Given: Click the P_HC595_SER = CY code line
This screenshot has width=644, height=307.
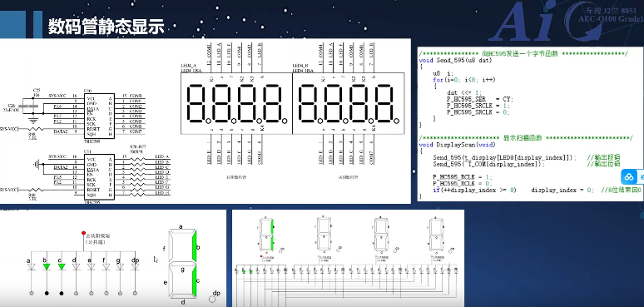Looking at the screenshot, I should [480, 99].
